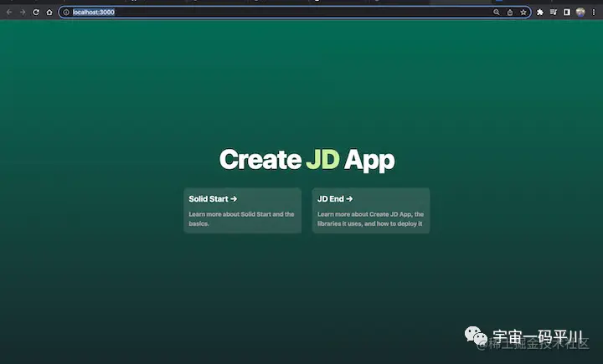Image resolution: width=603 pixels, height=364 pixels.
Task: Click the browser forward arrow
Action: [23, 13]
